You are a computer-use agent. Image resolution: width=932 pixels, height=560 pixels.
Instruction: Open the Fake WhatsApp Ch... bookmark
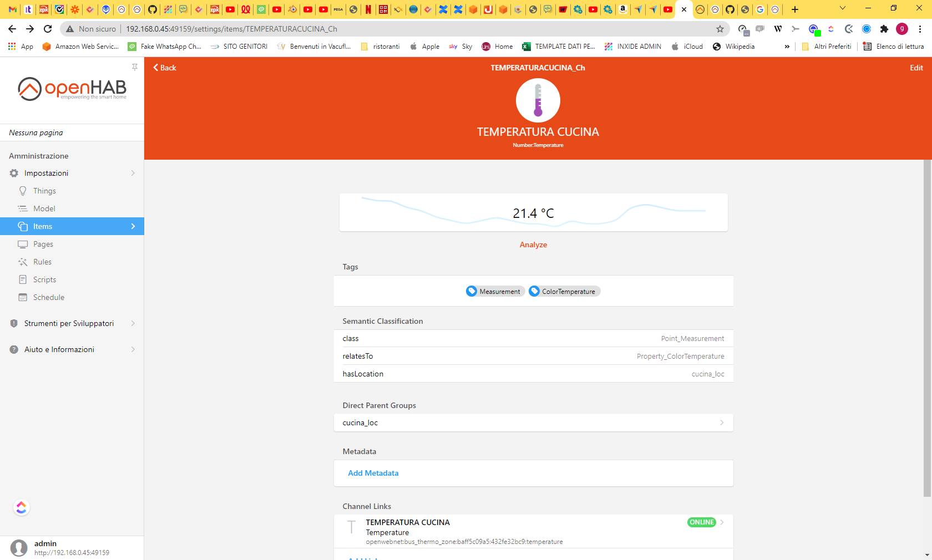(x=165, y=47)
